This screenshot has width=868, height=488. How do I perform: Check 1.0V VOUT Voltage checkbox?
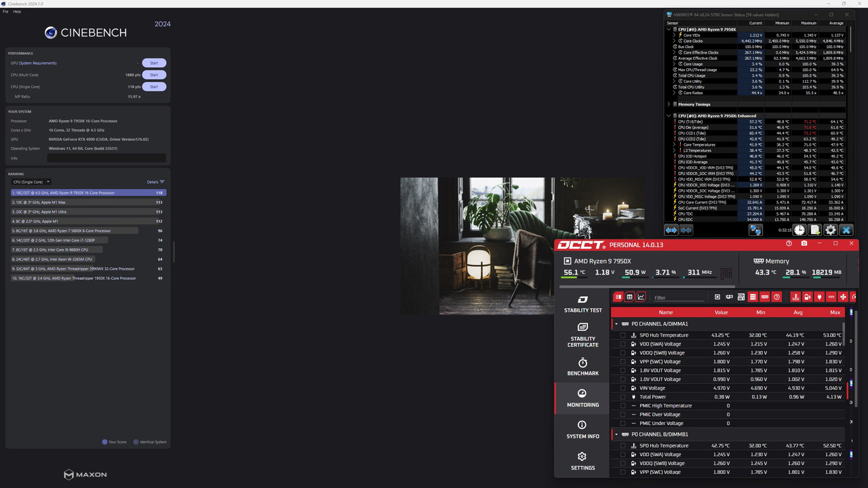623,379
